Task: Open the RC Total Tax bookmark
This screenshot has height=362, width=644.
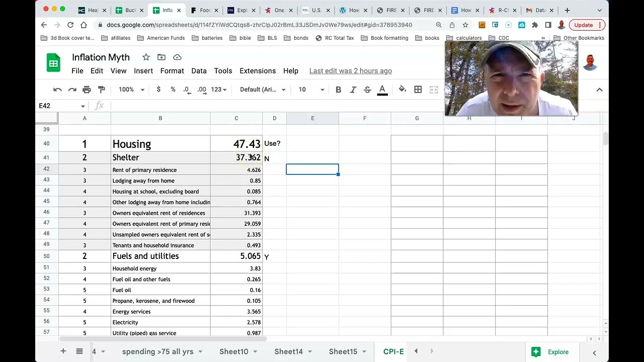Action: click(335, 38)
